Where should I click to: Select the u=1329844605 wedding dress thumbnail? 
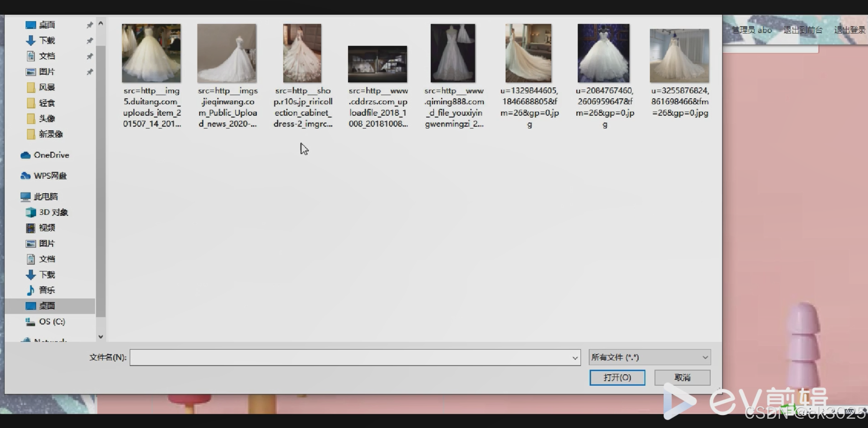click(x=529, y=53)
